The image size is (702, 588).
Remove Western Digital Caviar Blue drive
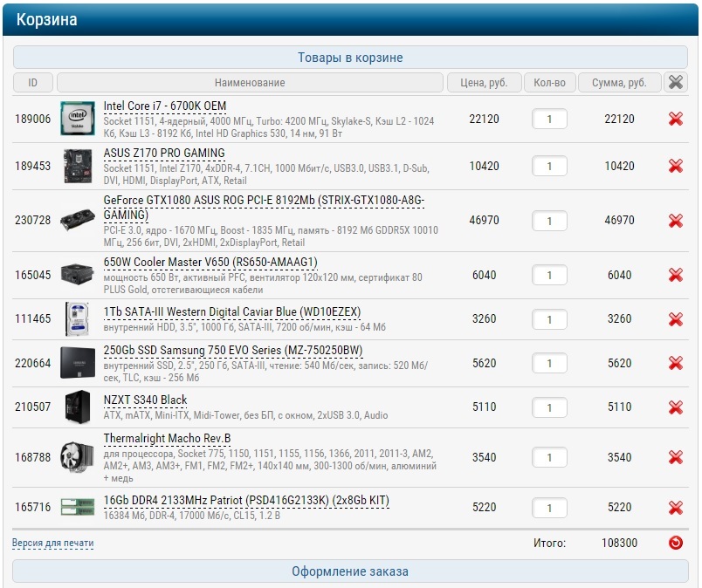click(x=675, y=319)
